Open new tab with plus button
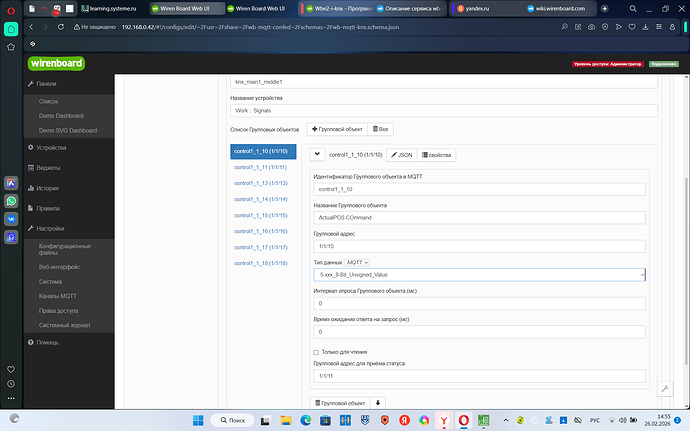The width and height of the screenshot is (690, 431). [x=605, y=8]
